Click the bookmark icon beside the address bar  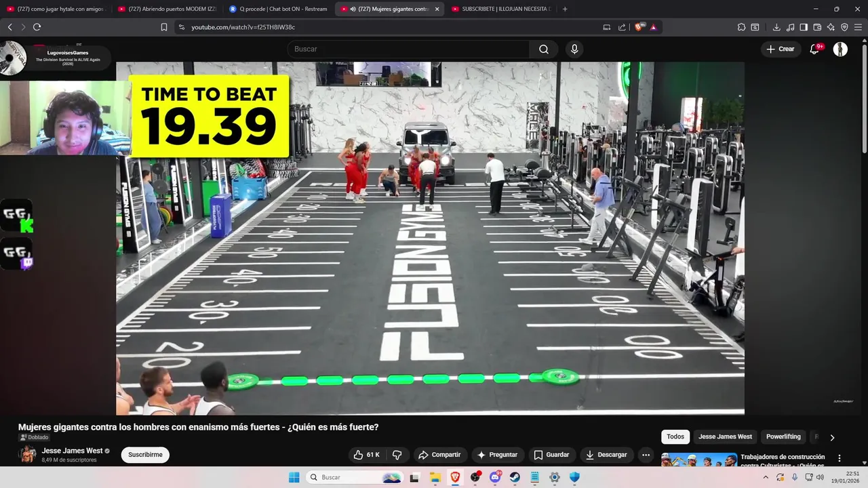click(x=164, y=27)
